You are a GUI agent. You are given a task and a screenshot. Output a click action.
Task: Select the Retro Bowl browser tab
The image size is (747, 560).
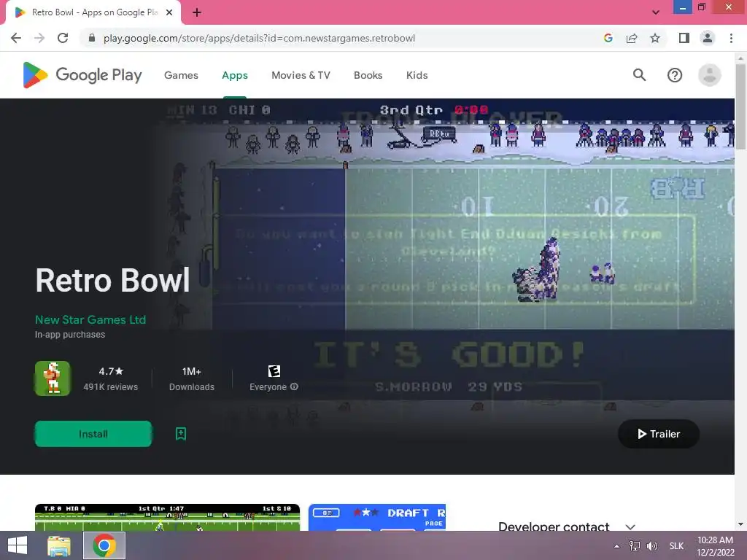[94, 12]
